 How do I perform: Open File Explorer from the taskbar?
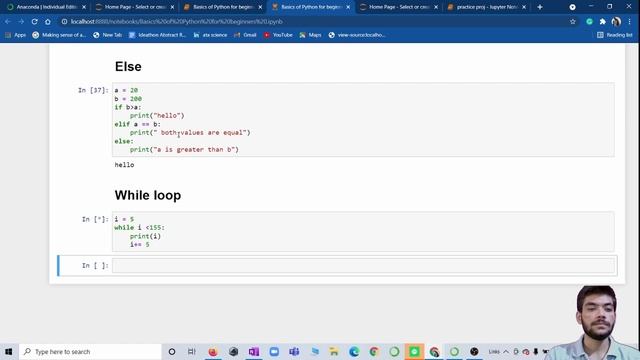tap(334, 351)
